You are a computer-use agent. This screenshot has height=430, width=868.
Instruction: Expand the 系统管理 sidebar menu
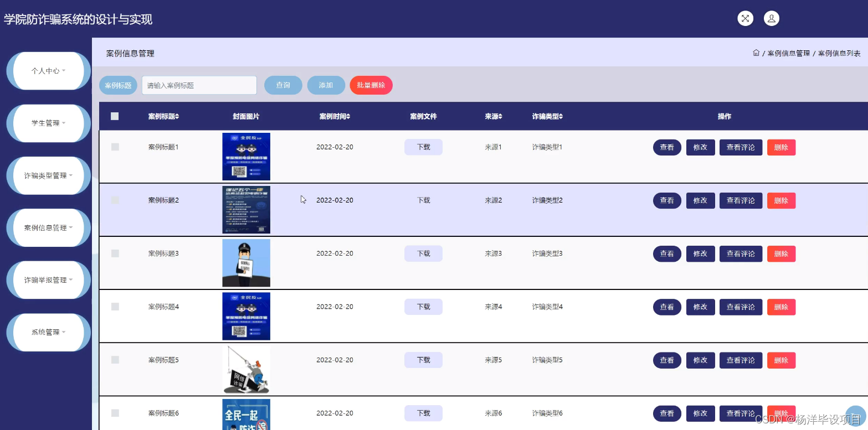(x=48, y=332)
